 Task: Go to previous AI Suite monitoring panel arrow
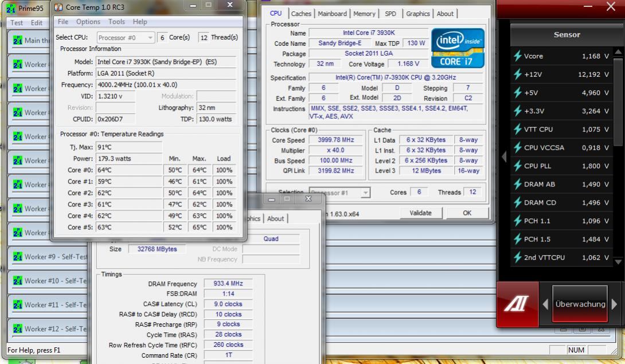click(x=546, y=304)
